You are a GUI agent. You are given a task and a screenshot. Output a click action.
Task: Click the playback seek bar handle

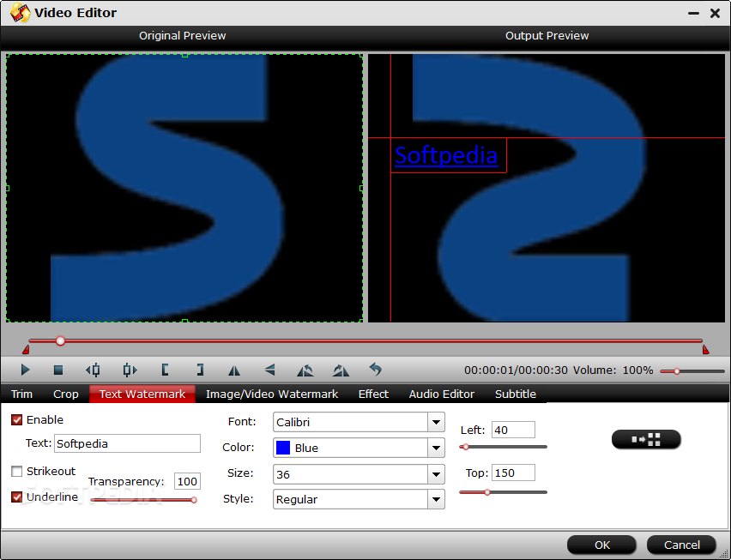60,341
